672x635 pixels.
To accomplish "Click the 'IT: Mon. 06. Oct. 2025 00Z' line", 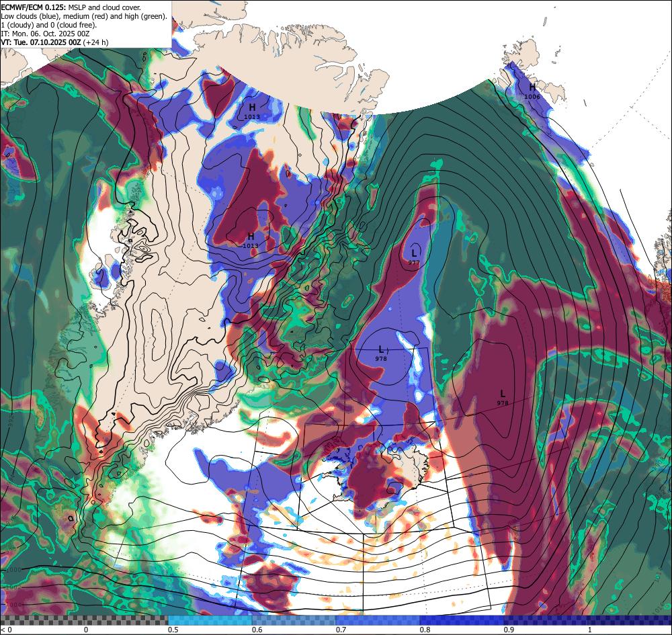I will [x=45, y=34].
